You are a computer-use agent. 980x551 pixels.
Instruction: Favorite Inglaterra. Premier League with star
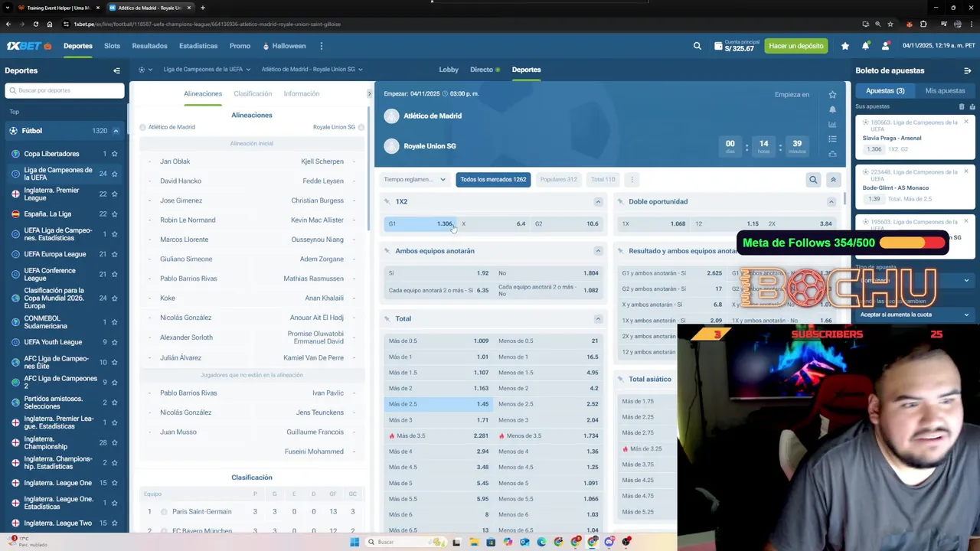114,194
